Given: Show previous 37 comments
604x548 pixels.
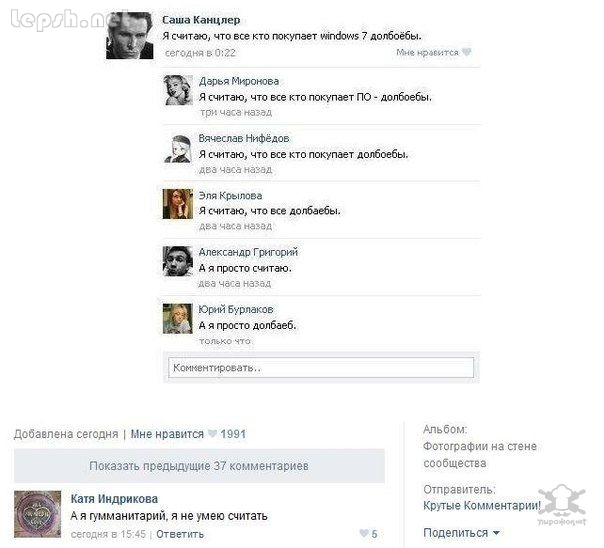Looking at the screenshot, I should [199, 466].
